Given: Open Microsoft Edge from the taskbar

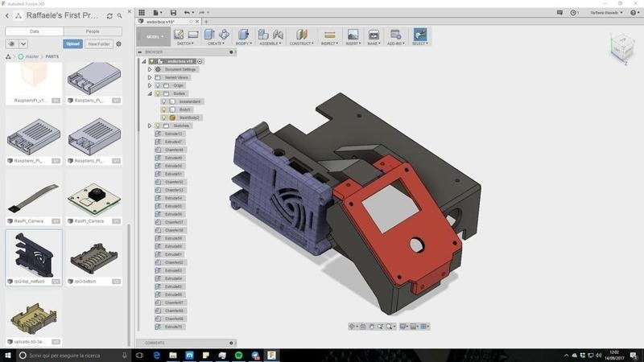Looking at the screenshot, I should tap(156, 356).
